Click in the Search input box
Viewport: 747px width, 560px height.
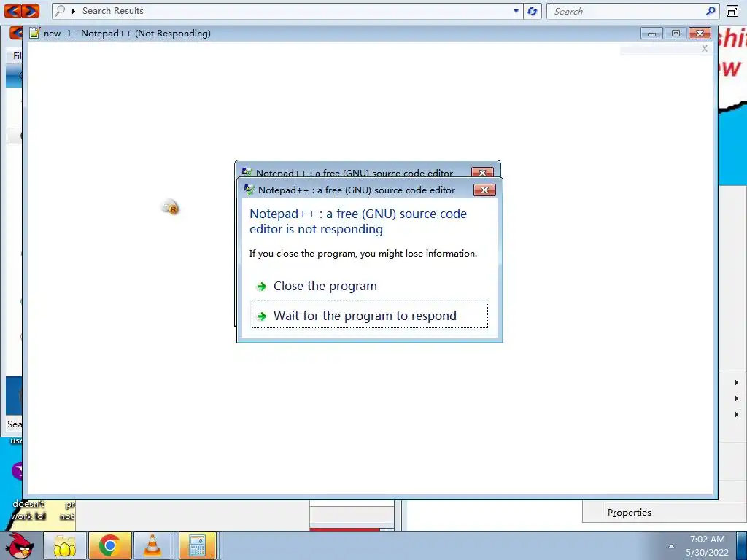tap(627, 11)
